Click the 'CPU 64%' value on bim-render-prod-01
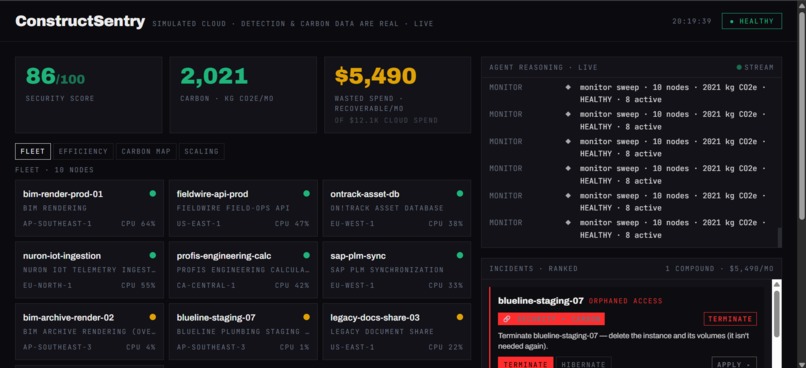The image size is (806, 368). 138,224
